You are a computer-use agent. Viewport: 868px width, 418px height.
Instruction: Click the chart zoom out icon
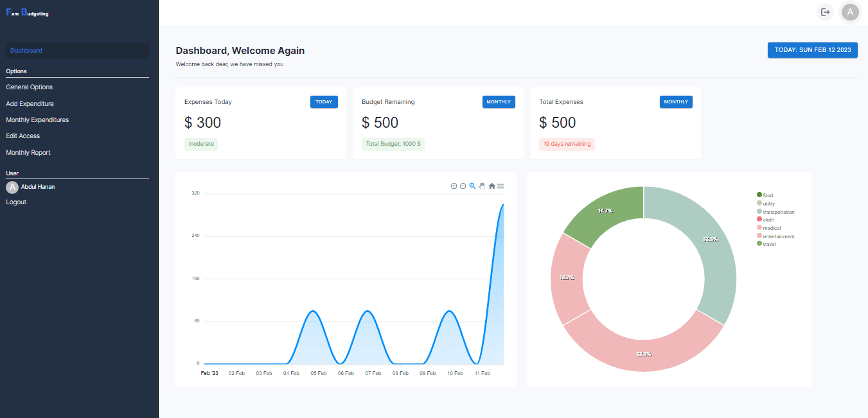pos(463,186)
